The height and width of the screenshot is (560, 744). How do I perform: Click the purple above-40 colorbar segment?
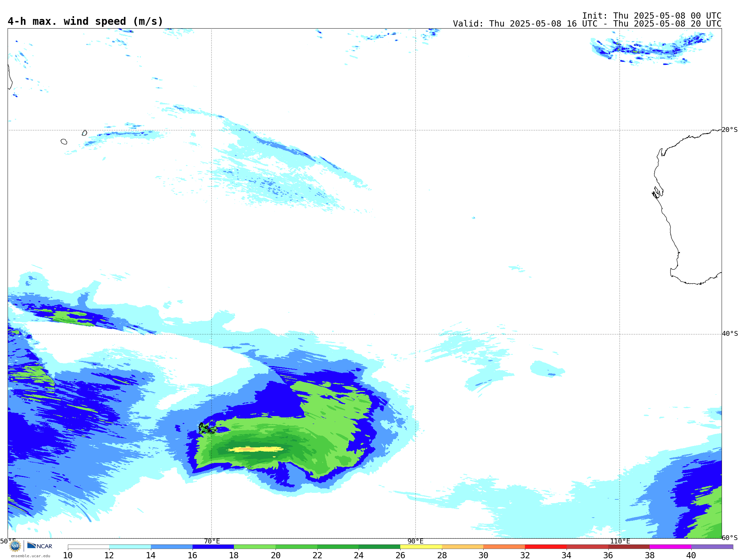pos(712,547)
